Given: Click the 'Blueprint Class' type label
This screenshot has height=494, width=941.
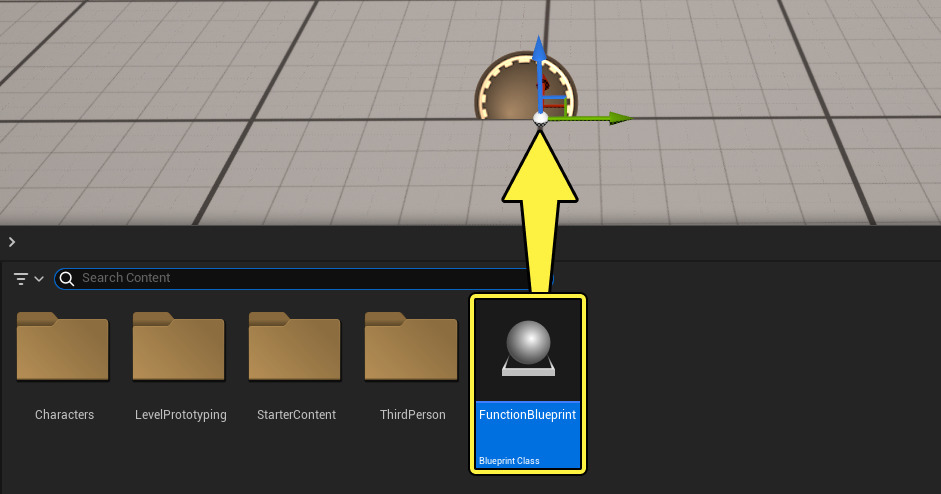Looking at the screenshot, I should [509, 461].
